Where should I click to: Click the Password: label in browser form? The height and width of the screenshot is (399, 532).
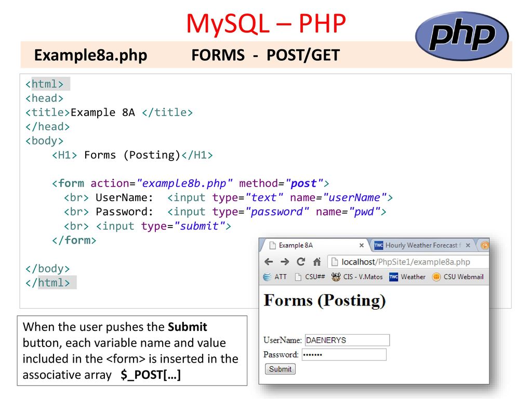(x=281, y=354)
